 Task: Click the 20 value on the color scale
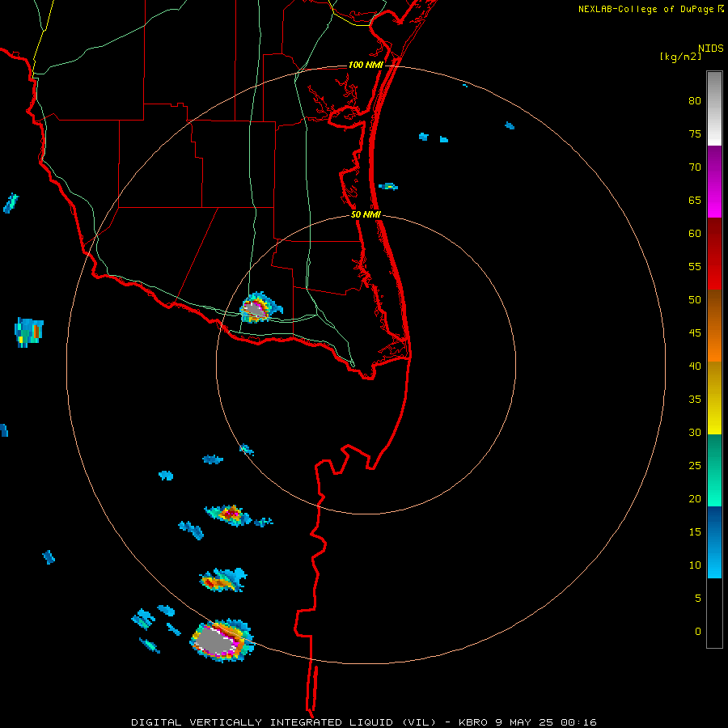coord(695,499)
